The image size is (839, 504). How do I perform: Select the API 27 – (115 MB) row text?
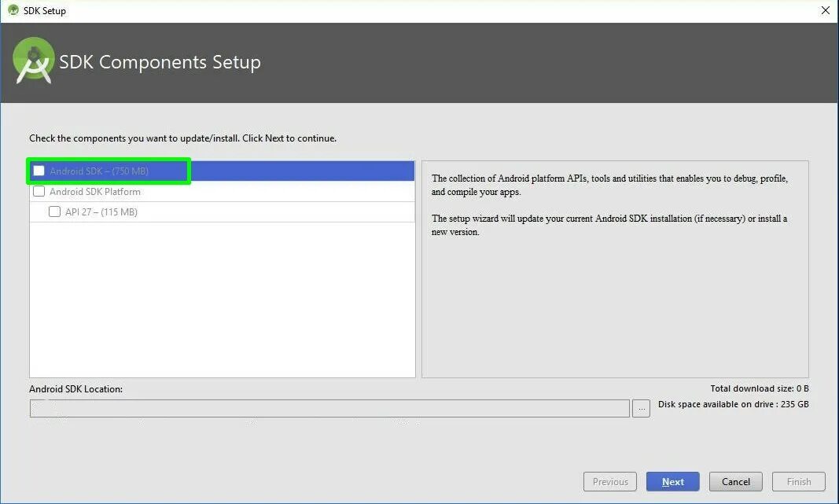click(101, 212)
